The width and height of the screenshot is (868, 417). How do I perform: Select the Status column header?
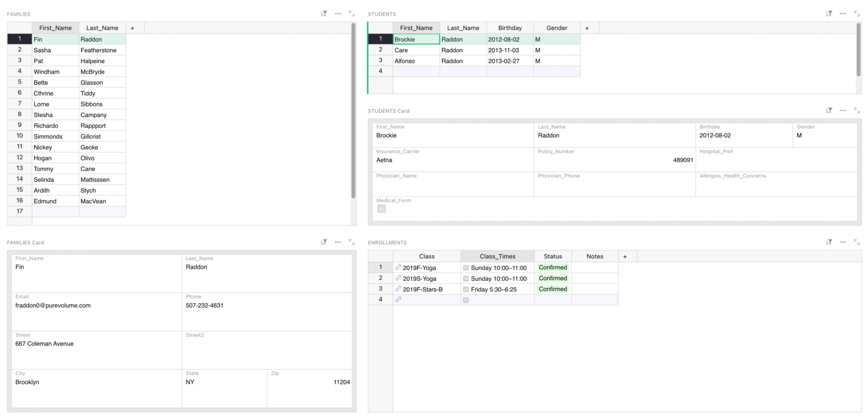pyautogui.click(x=553, y=256)
